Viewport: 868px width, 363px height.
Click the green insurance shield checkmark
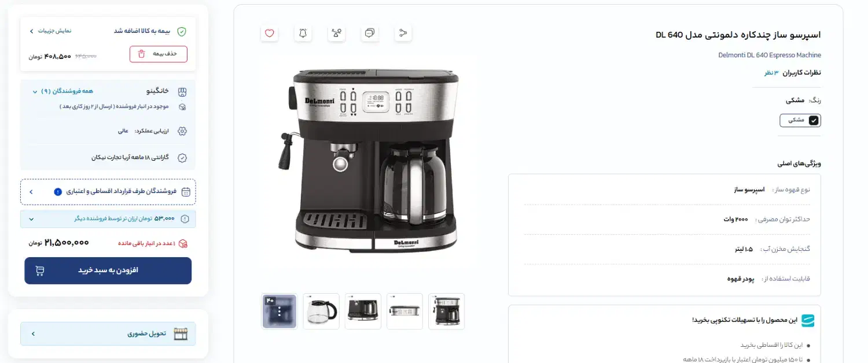coord(182,31)
